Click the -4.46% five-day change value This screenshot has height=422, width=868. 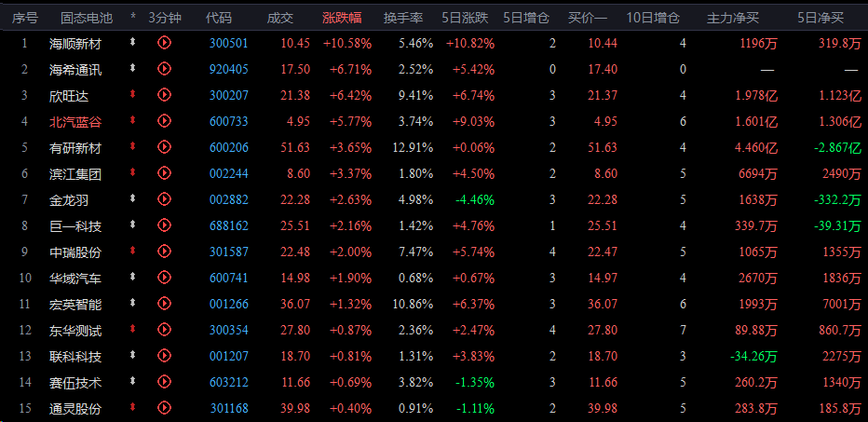[x=475, y=200]
